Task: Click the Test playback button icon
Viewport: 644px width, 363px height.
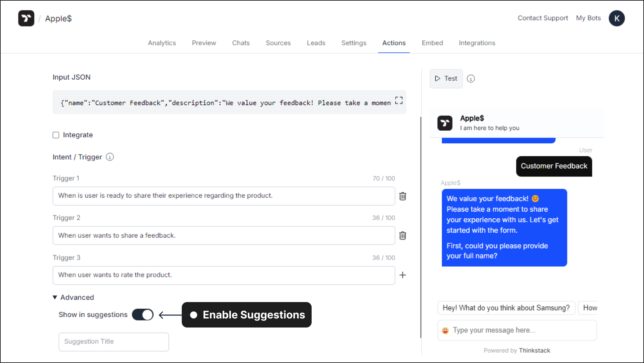Action: click(x=438, y=78)
